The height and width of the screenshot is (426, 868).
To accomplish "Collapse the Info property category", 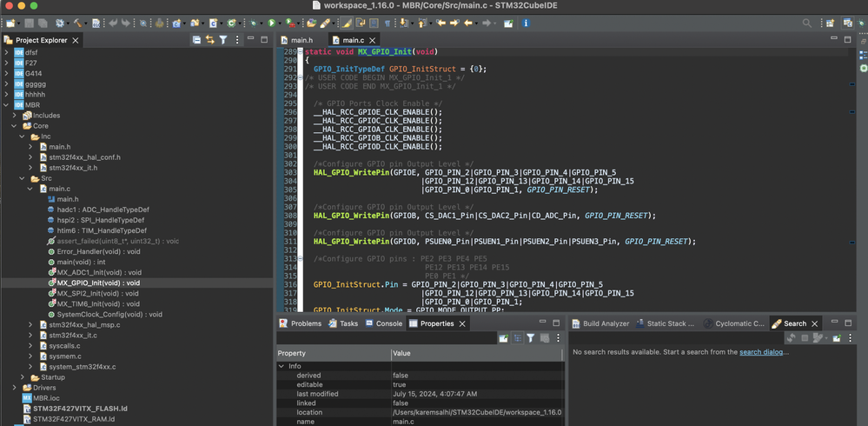I will 282,366.
